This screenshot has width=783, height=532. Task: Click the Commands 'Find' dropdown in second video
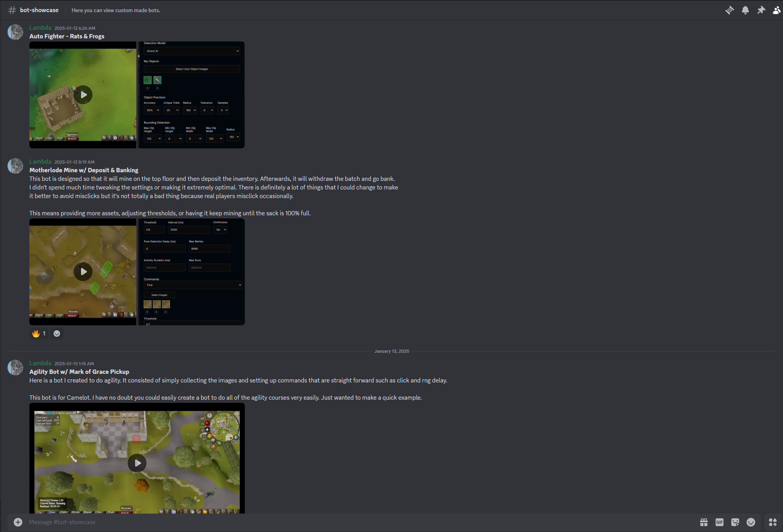pos(193,285)
